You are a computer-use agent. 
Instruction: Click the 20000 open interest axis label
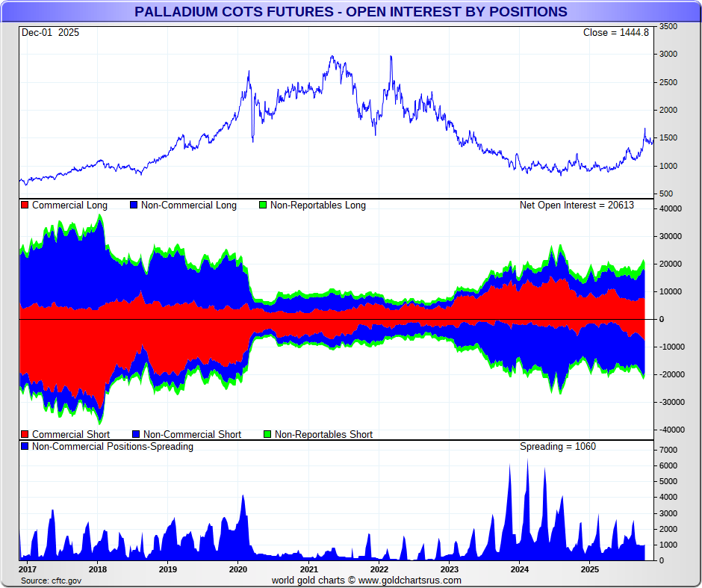point(671,264)
